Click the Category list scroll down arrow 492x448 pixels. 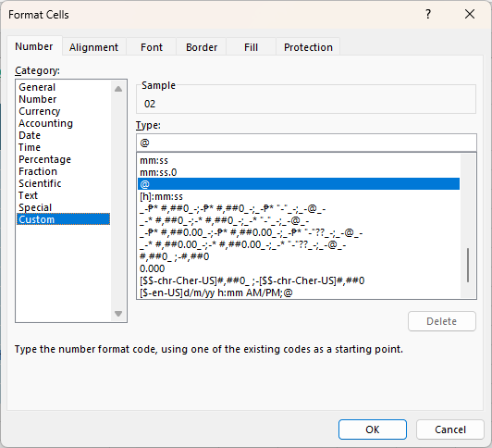(x=118, y=314)
